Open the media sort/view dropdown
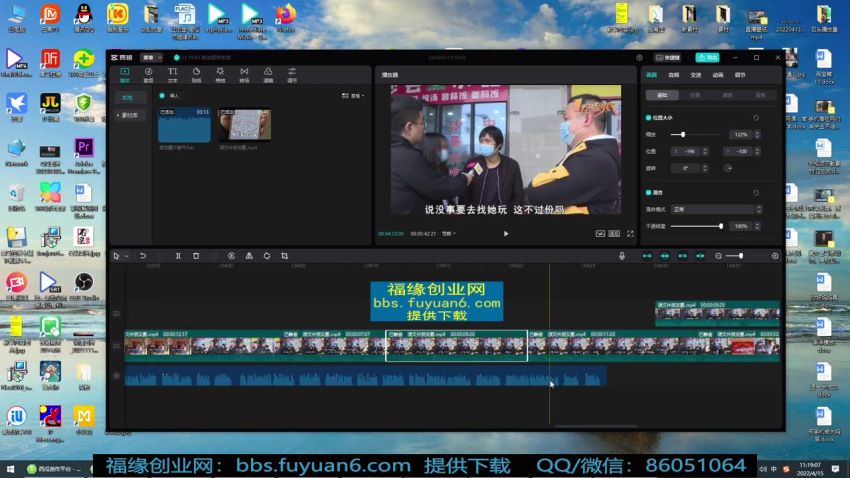Image resolution: width=850 pixels, height=478 pixels. click(353, 96)
